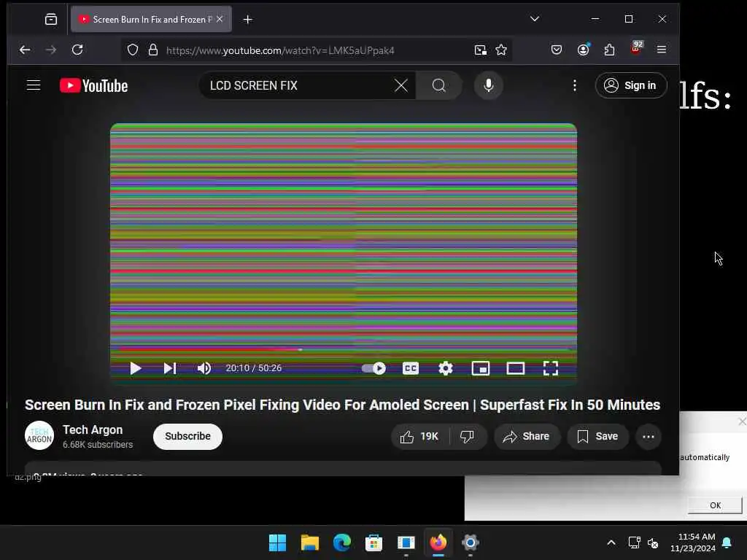Subscribe to Tech Argon channel
Screen dimensions: 747x560
(187, 436)
